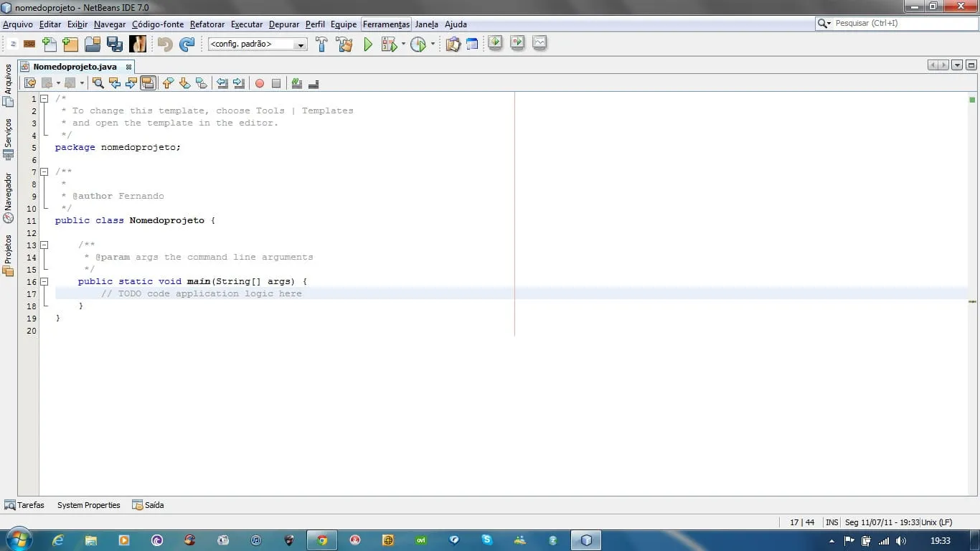Expand the Debug project dropdown arrow
This screenshot has width=980, height=551.
[x=403, y=44]
